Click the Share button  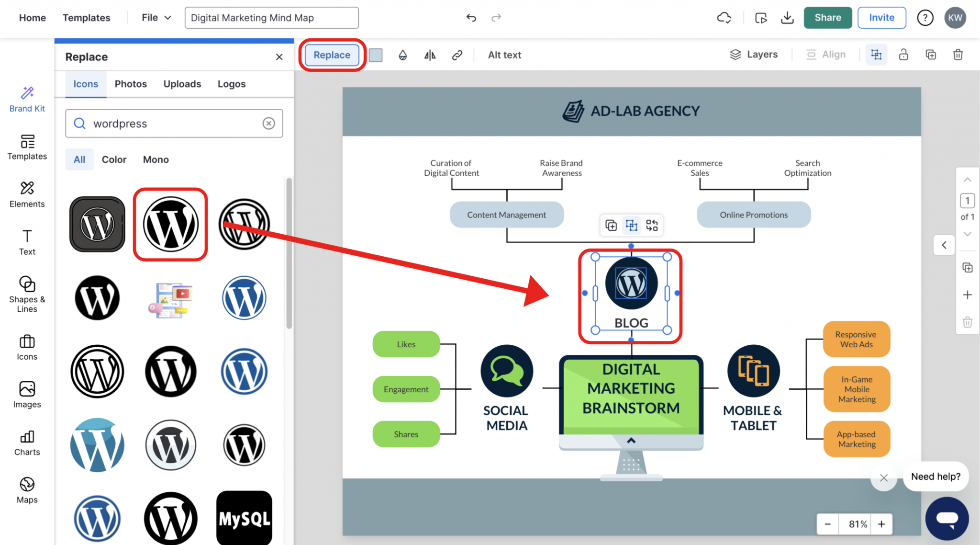(x=828, y=17)
